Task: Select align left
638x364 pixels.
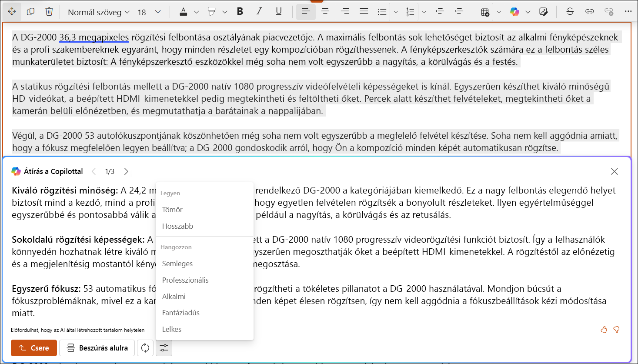Action: click(306, 12)
